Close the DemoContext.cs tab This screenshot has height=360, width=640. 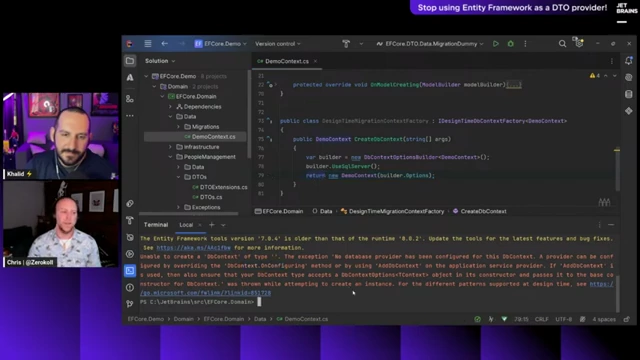point(315,61)
